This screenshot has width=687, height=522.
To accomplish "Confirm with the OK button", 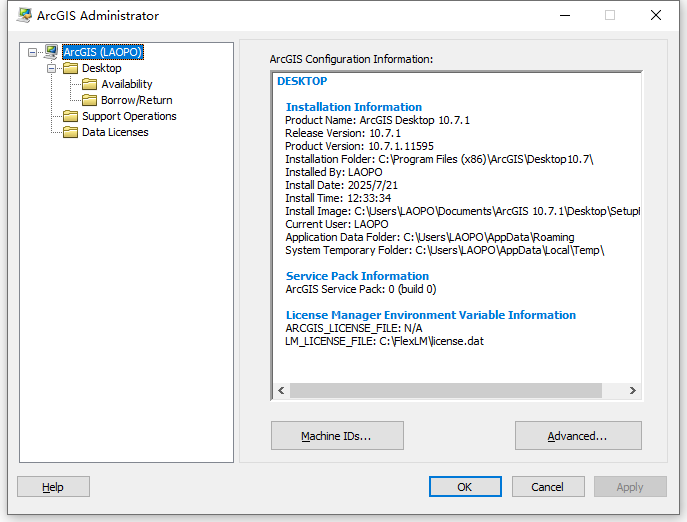I will pos(465,486).
